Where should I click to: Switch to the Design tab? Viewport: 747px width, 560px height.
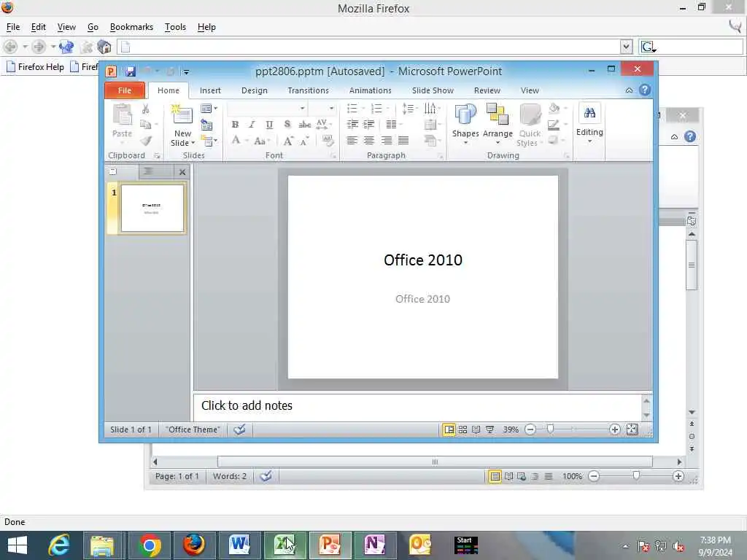click(255, 90)
